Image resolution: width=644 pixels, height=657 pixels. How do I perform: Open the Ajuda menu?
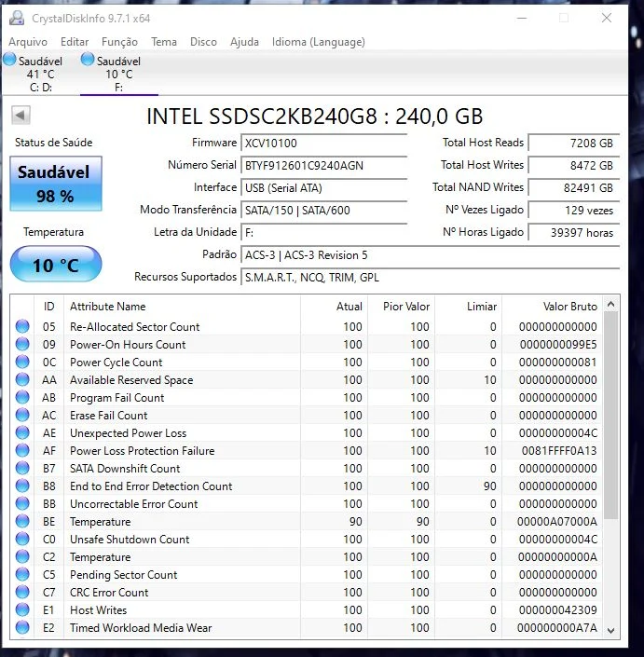click(244, 42)
